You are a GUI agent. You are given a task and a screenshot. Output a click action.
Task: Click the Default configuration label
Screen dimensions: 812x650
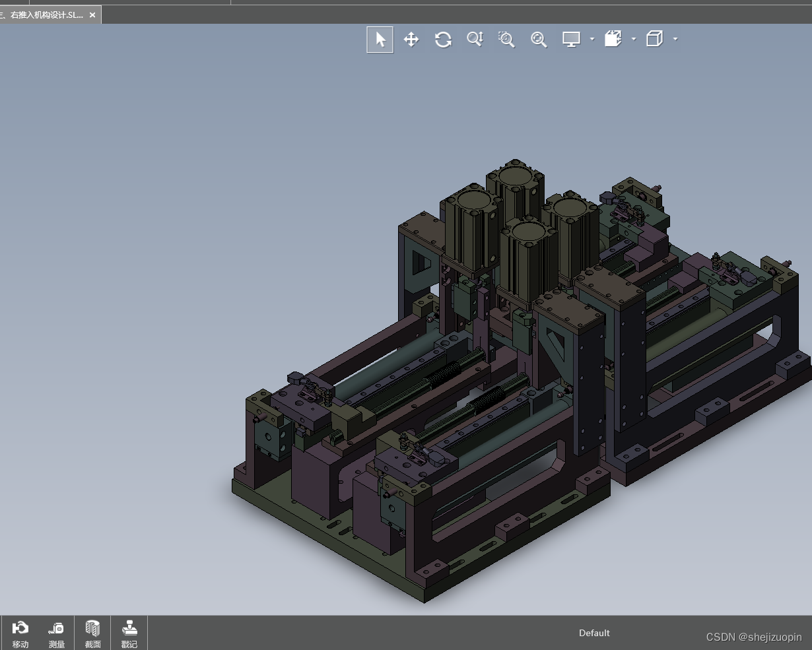(594, 633)
